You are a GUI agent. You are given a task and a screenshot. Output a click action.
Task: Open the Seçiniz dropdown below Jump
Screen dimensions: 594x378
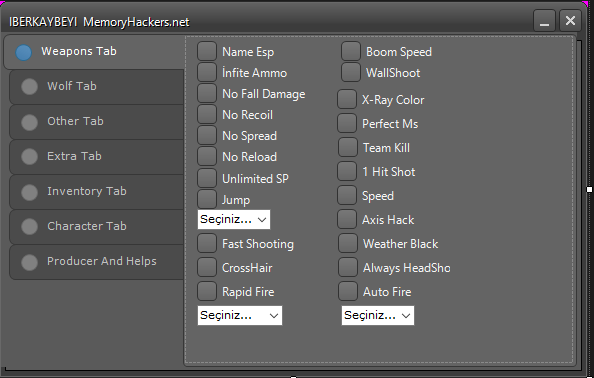(x=234, y=220)
